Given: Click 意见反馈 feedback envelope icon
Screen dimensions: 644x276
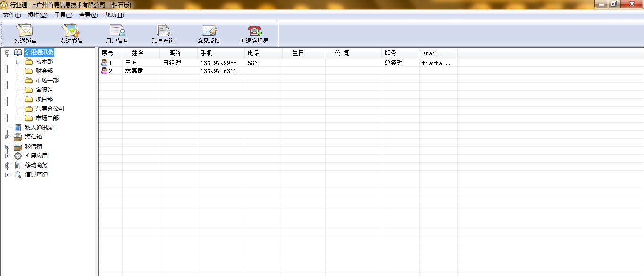Looking at the screenshot, I should 209,31.
